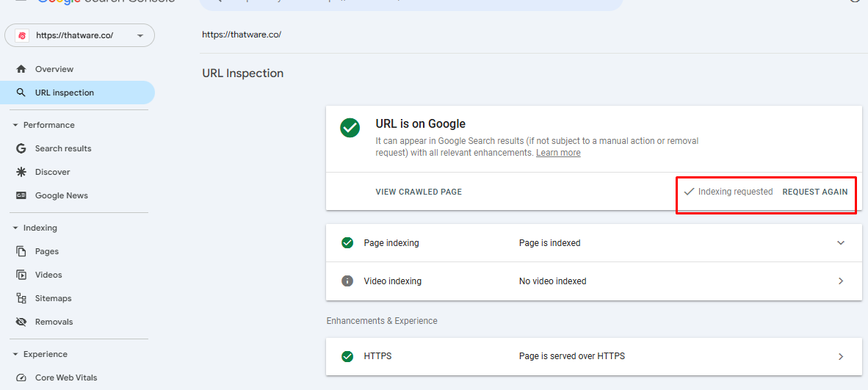
Task: Click the 'No video indexed' status text
Action: coord(552,281)
